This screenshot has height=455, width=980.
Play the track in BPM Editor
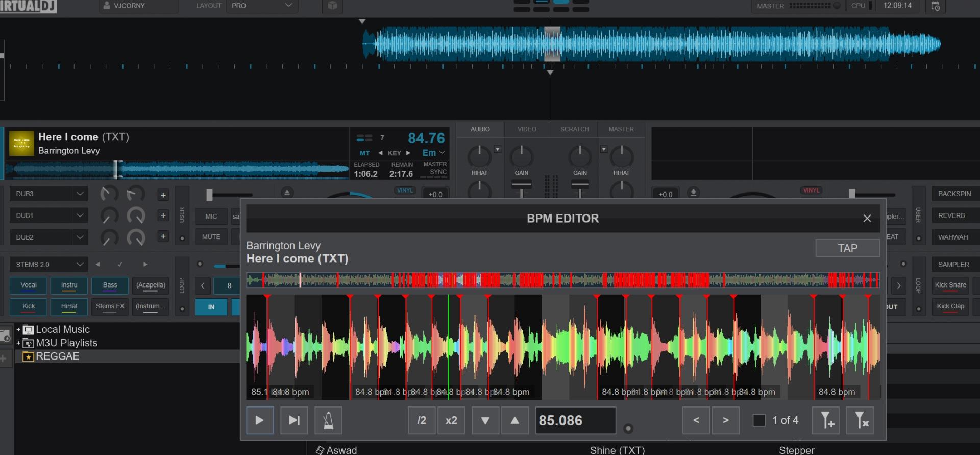260,420
